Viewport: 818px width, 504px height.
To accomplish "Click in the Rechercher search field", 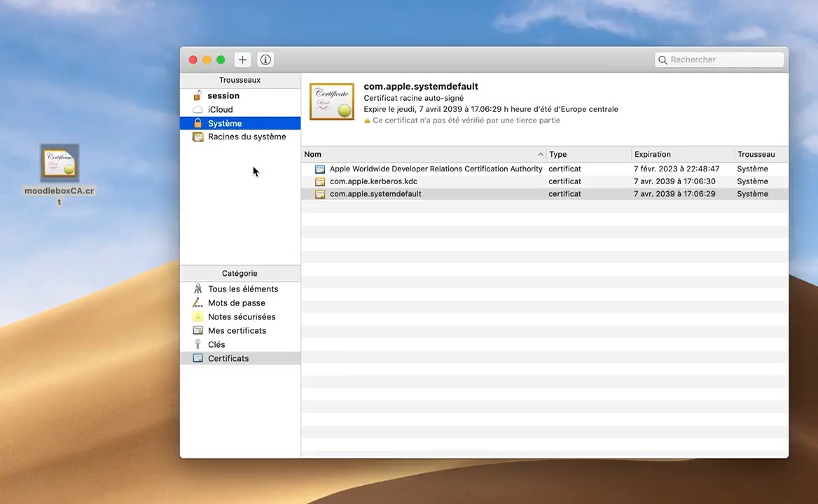I will click(x=719, y=60).
